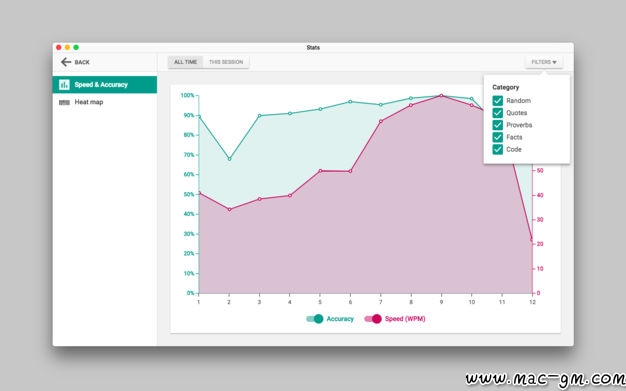Click the data point at peak session 9
The image size is (626, 391).
pyautogui.click(x=441, y=96)
